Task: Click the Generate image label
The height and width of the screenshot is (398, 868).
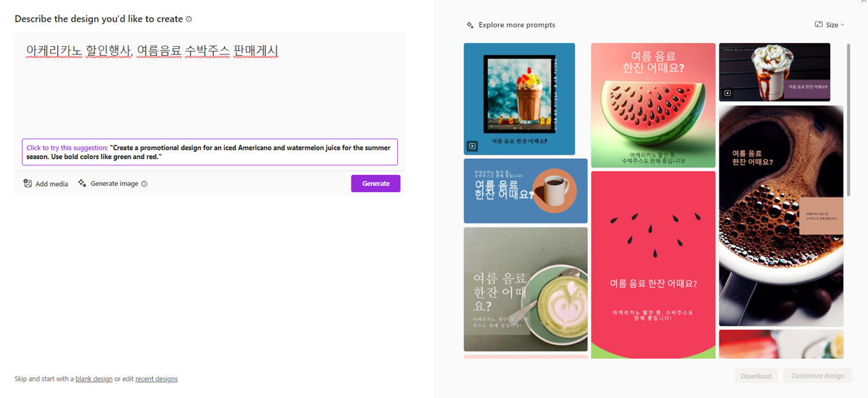Action: (x=115, y=183)
